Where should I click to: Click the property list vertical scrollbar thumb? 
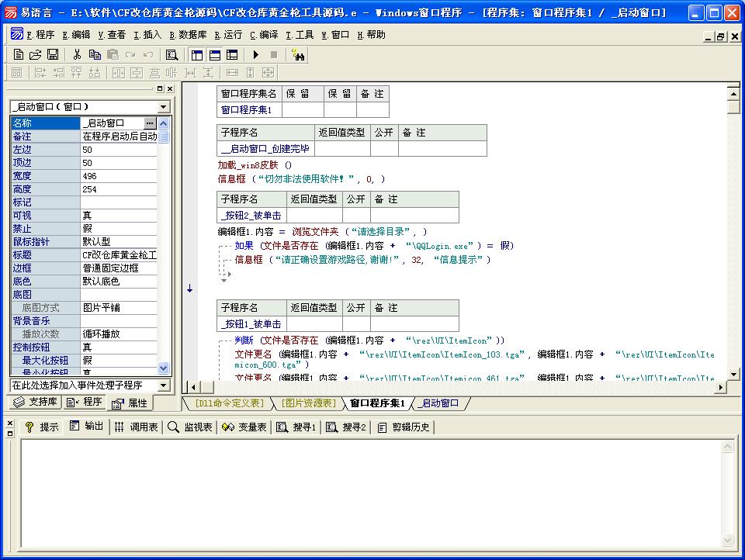pos(164,137)
